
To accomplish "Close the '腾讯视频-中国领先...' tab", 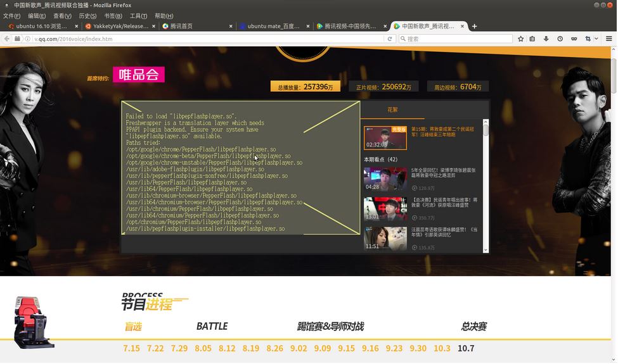I will (385, 27).
